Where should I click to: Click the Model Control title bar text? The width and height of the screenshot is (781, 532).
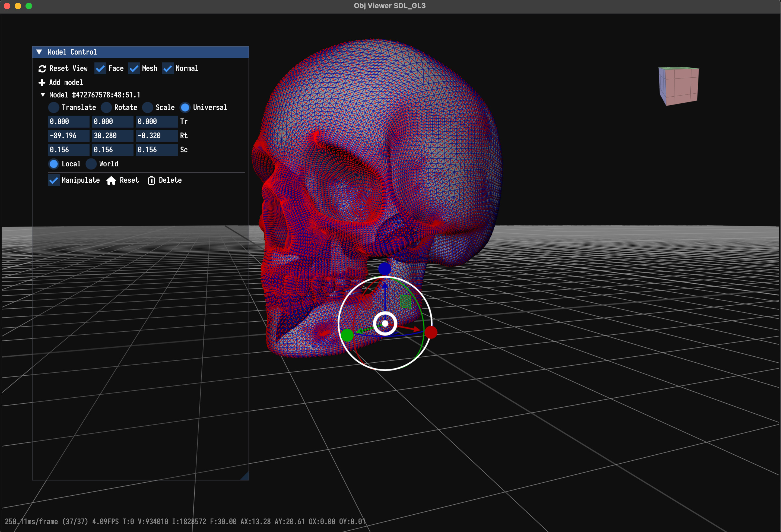click(x=72, y=52)
